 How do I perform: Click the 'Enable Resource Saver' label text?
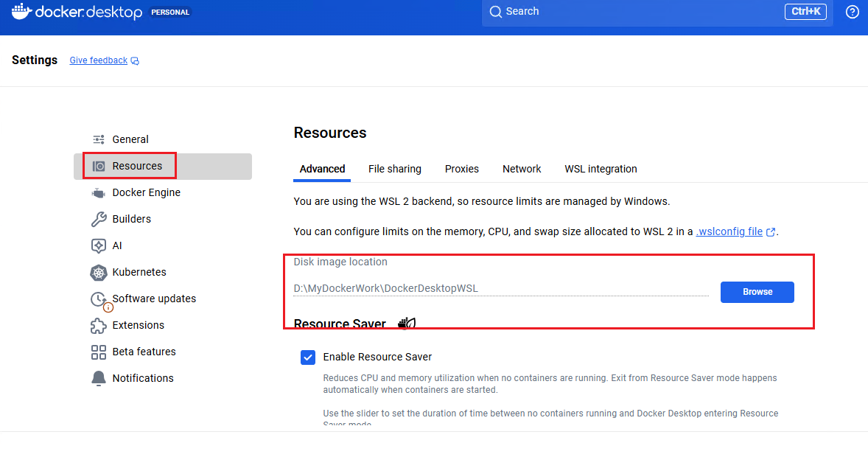click(377, 357)
